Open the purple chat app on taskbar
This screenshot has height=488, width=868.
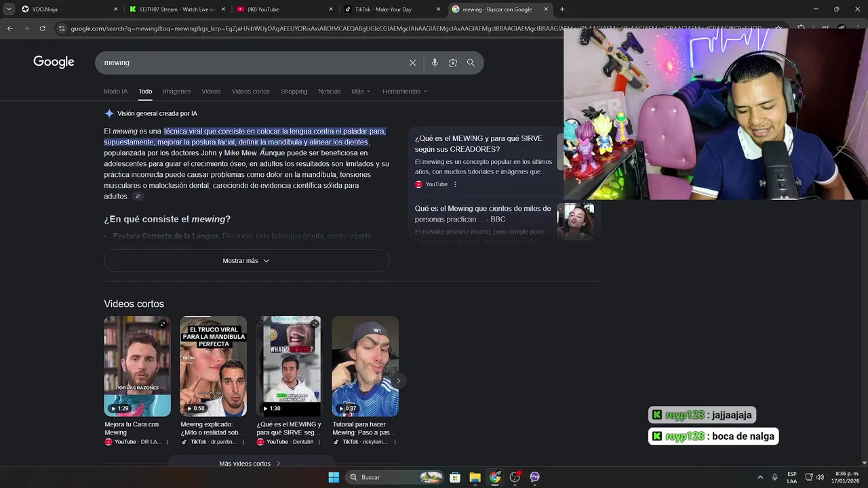coord(535,477)
